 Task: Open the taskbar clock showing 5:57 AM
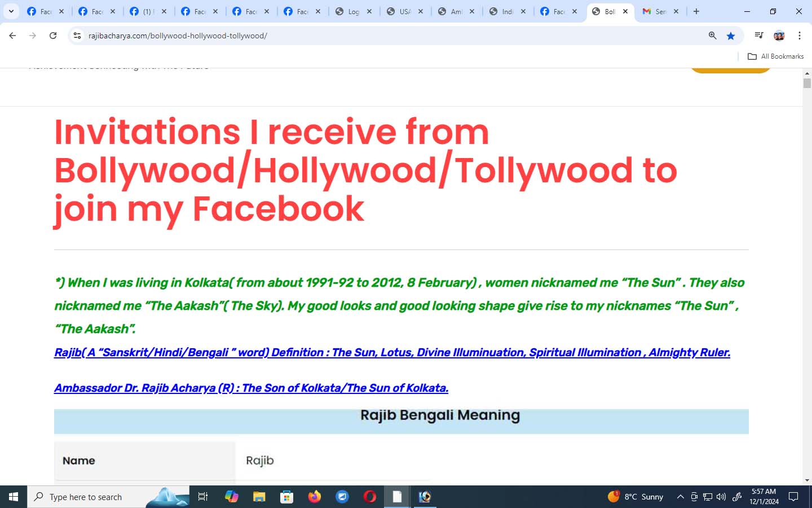[x=764, y=497]
